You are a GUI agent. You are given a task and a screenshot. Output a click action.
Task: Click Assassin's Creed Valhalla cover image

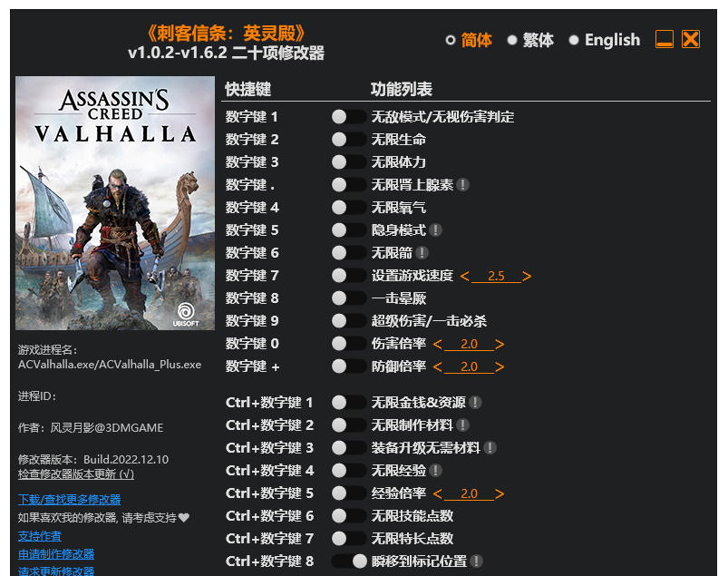pos(115,203)
